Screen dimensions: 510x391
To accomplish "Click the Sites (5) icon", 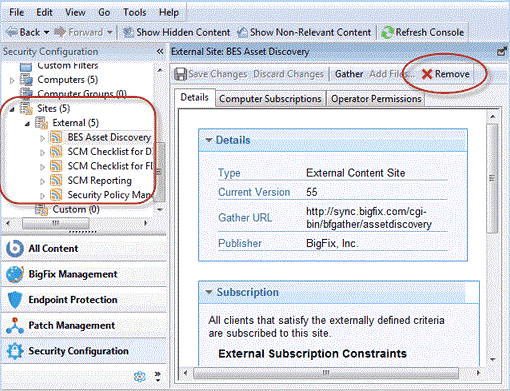I will [26, 108].
